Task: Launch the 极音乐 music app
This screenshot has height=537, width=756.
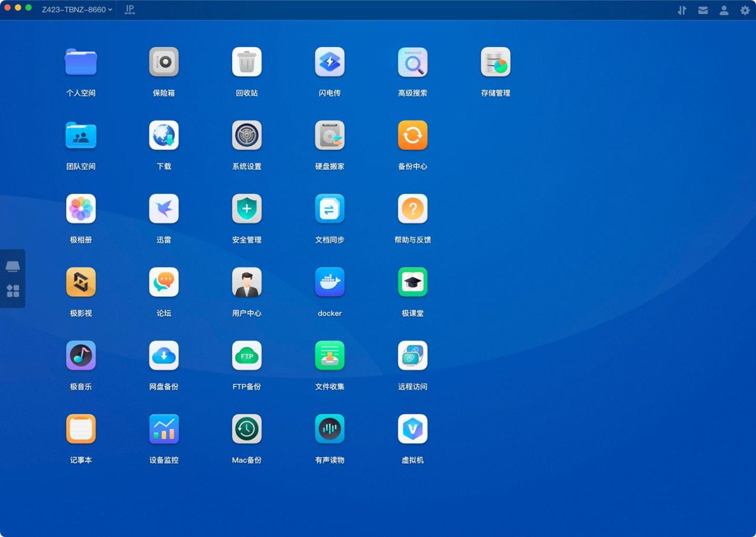Action: (81, 355)
